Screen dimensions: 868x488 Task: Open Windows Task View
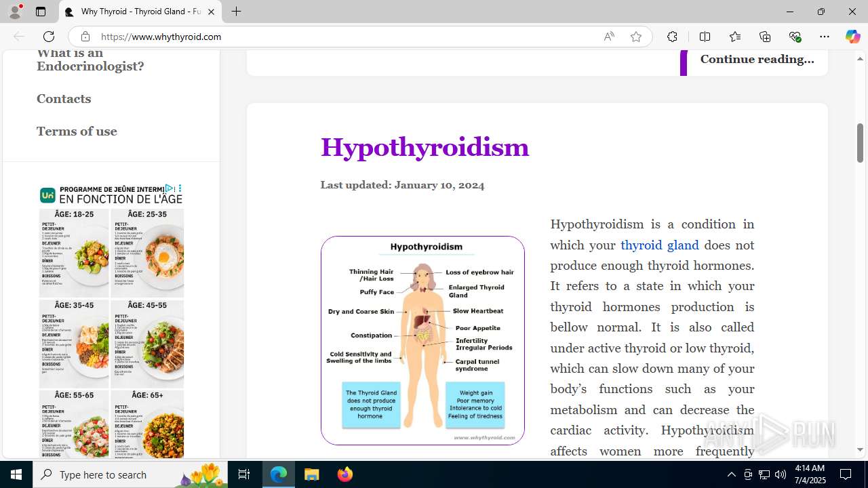[244, 474]
